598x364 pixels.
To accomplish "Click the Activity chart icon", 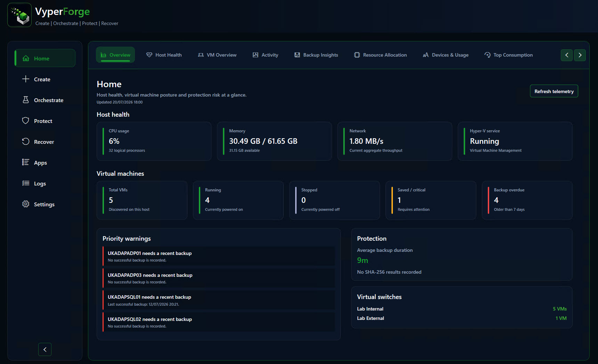I will click(x=256, y=55).
